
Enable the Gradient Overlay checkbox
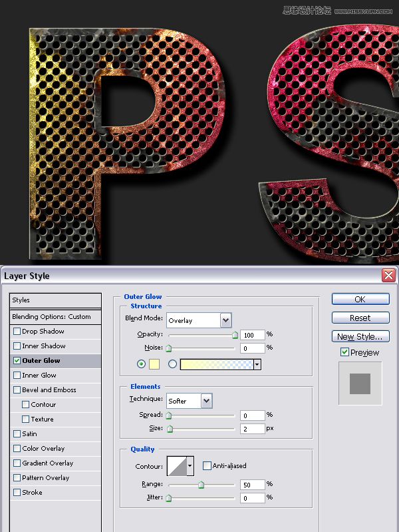[x=17, y=463]
